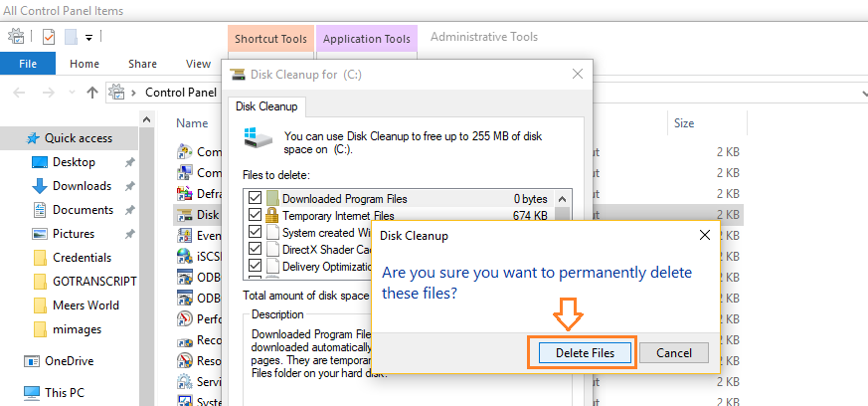Viewport: 868px width, 406px height.
Task: Click the Disk Cleanup item icon in file list
Action: click(x=184, y=214)
